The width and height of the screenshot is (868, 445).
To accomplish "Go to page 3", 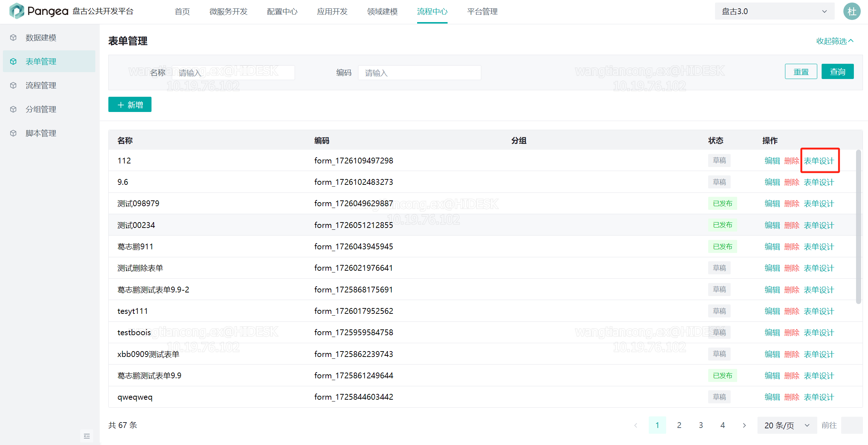I will (701, 425).
